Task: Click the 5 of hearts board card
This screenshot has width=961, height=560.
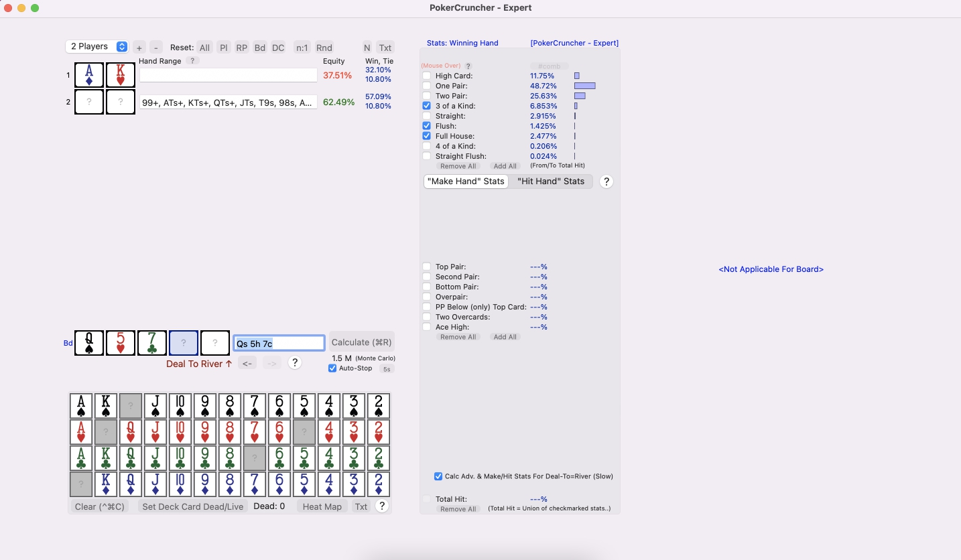Action: pos(121,343)
